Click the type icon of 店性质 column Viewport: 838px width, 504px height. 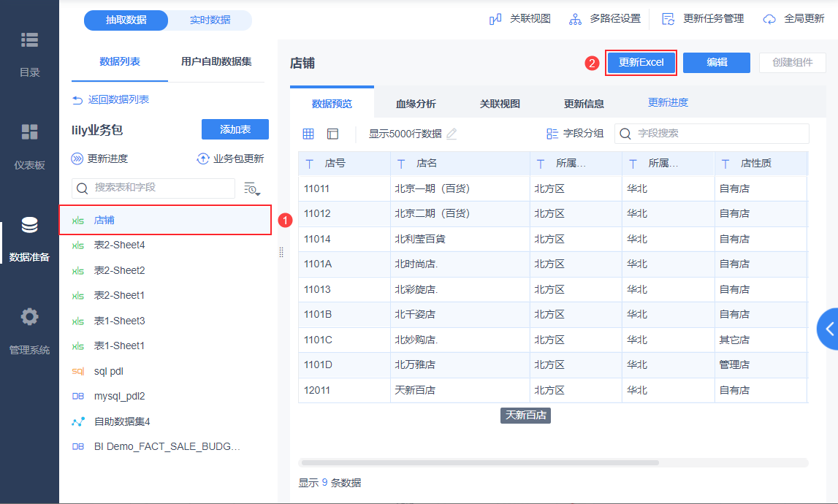point(725,164)
